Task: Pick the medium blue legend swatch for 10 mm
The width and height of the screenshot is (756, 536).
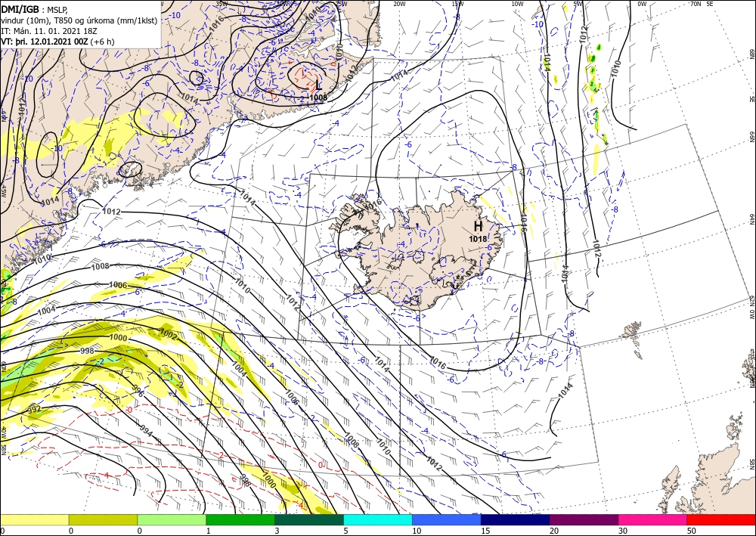Action: (447, 519)
